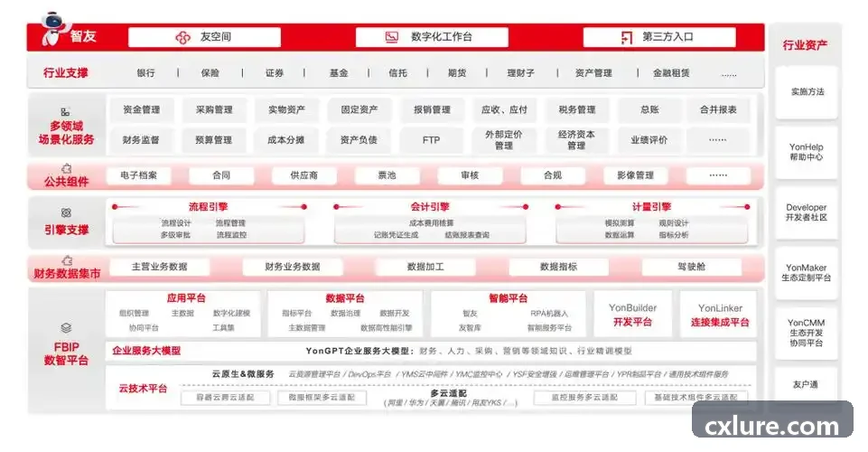Click the 外部定价管理 box
Viewport: 868px width, 452px height.
504,140
